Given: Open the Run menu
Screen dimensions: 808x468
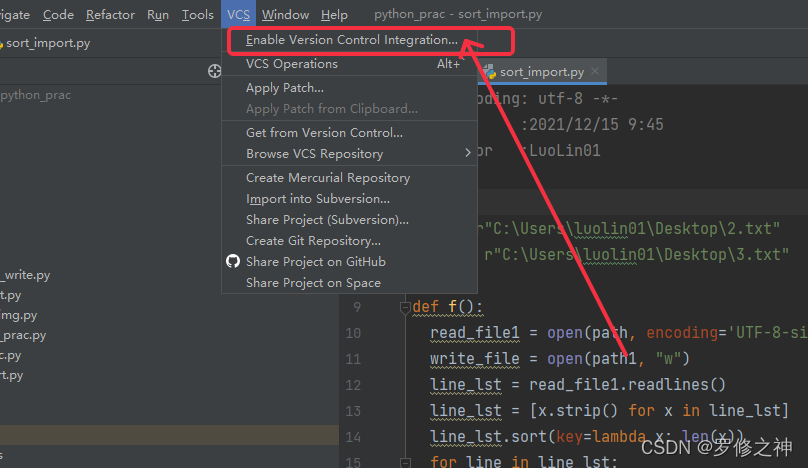Looking at the screenshot, I should [158, 14].
